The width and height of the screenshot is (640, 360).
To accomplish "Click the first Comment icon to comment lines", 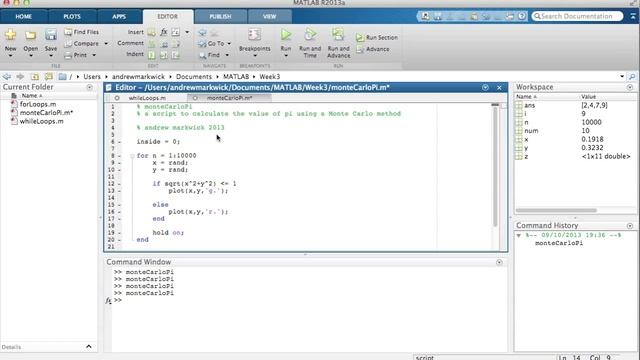I will (x=151, y=43).
